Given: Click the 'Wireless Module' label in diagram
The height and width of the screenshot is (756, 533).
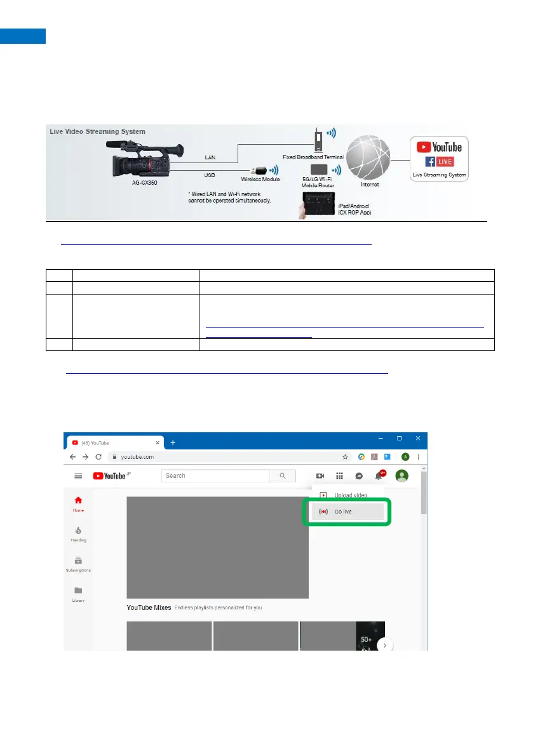Looking at the screenshot, I should click(260, 179).
